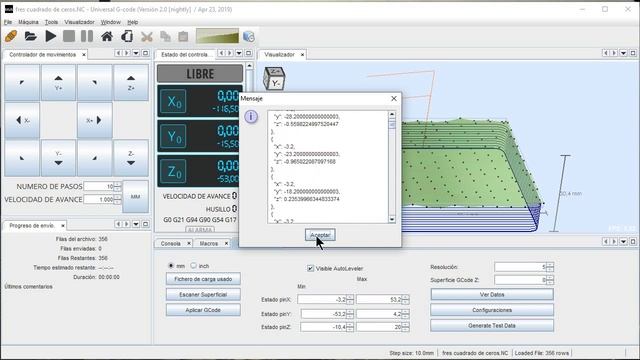The width and height of the screenshot is (640, 360).
Task: Click the Resolución stepper arrows
Action: pyautogui.click(x=550, y=267)
